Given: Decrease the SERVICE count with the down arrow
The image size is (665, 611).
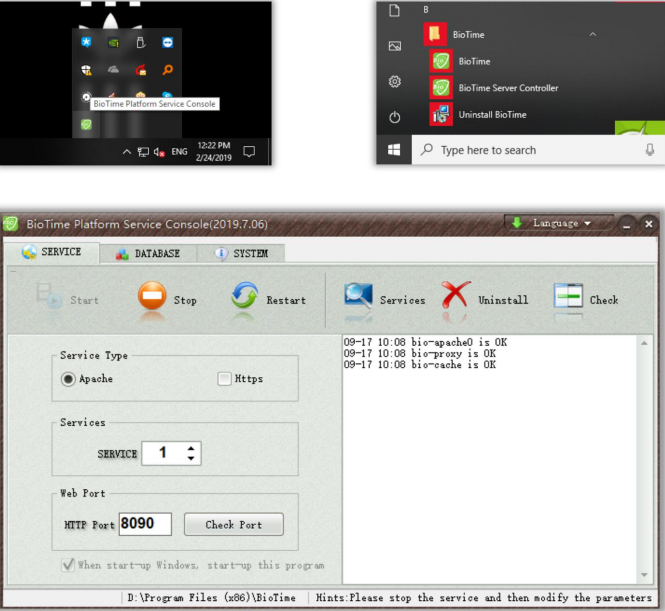Looking at the screenshot, I should [191, 458].
